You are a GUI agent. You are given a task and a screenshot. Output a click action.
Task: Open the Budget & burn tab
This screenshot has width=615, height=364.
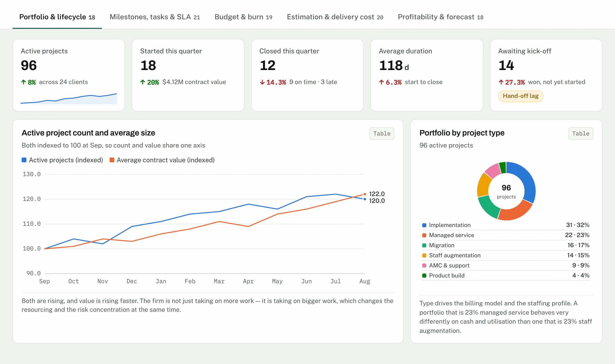click(x=243, y=17)
